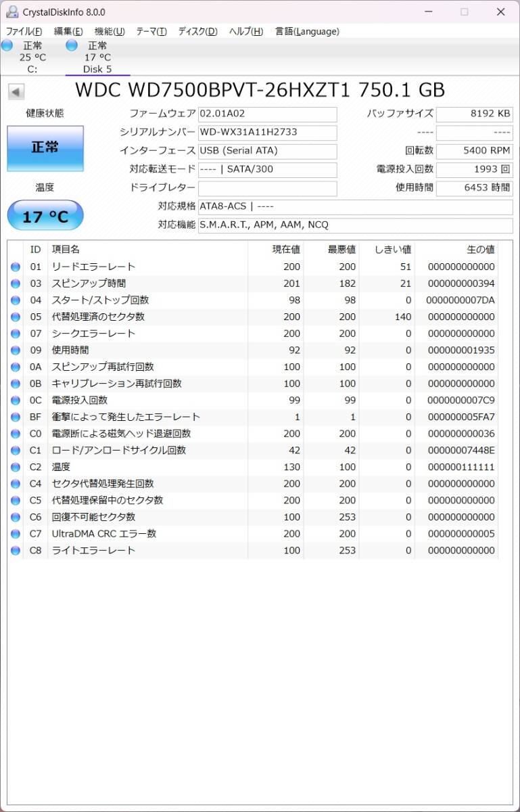Click the status orb for ID 0B row

coord(16,384)
